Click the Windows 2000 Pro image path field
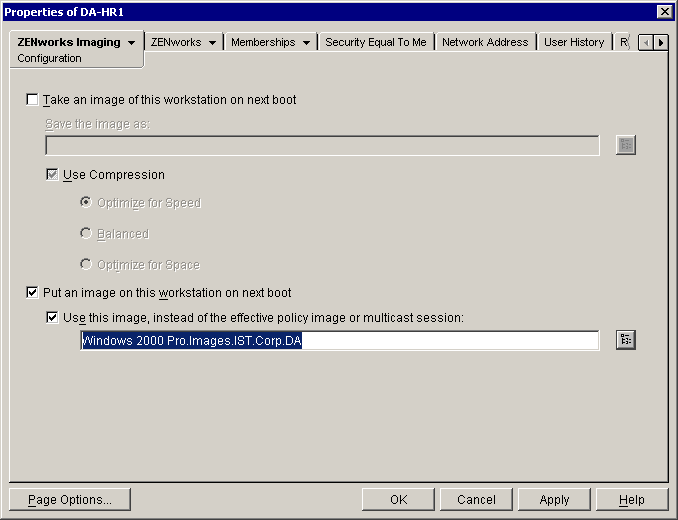 (x=339, y=341)
